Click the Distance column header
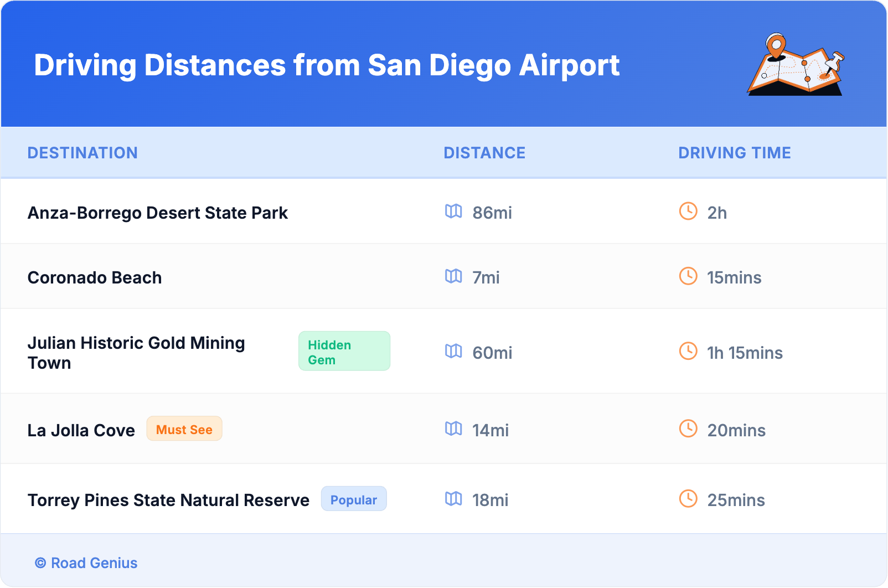The width and height of the screenshot is (888, 588). (x=484, y=153)
